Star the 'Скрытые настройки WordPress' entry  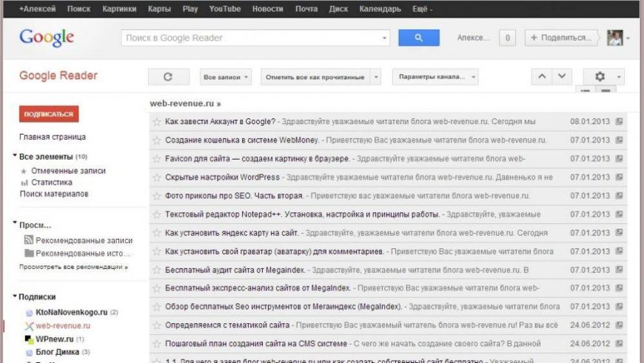[156, 177]
